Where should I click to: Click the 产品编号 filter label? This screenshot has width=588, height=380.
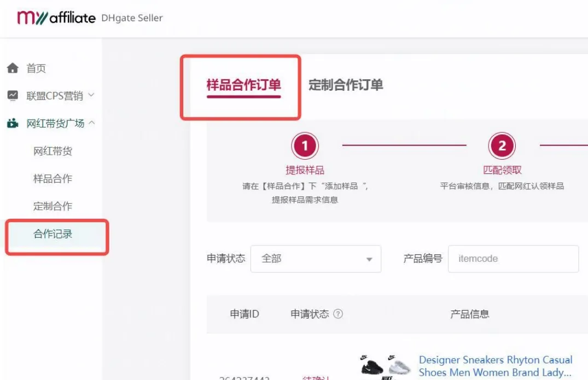[x=423, y=258]
